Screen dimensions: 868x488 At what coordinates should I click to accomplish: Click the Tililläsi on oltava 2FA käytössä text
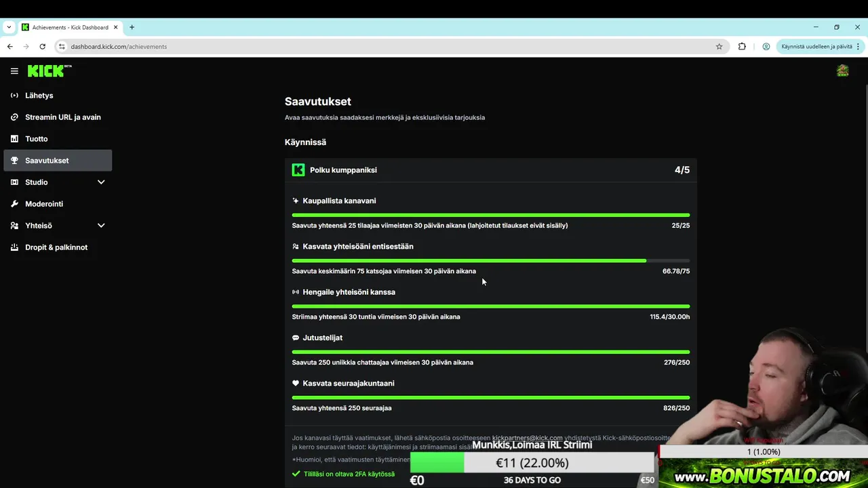click(349, 474)
